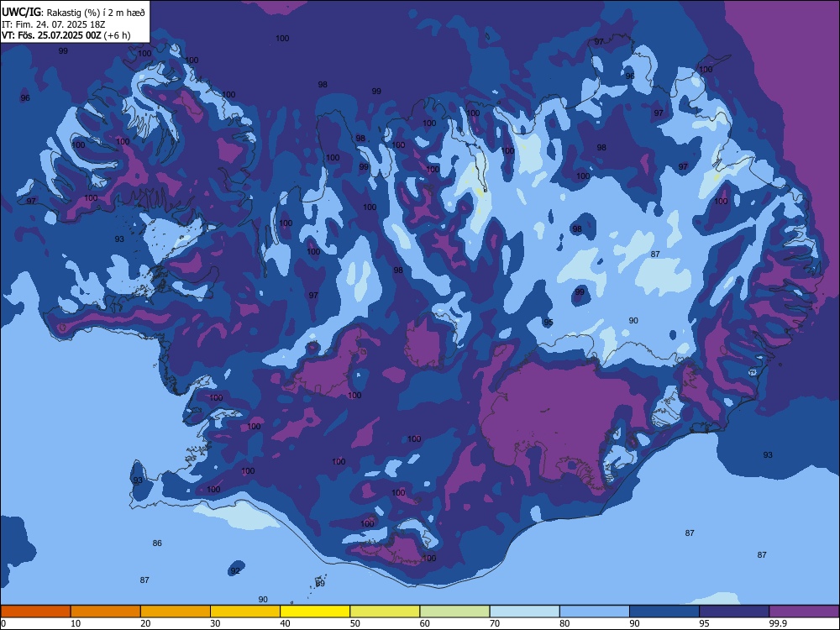This screenshot has width=840, height=630.
Task: Click the legend tick label '30'
Action: [x=215, y=623]
